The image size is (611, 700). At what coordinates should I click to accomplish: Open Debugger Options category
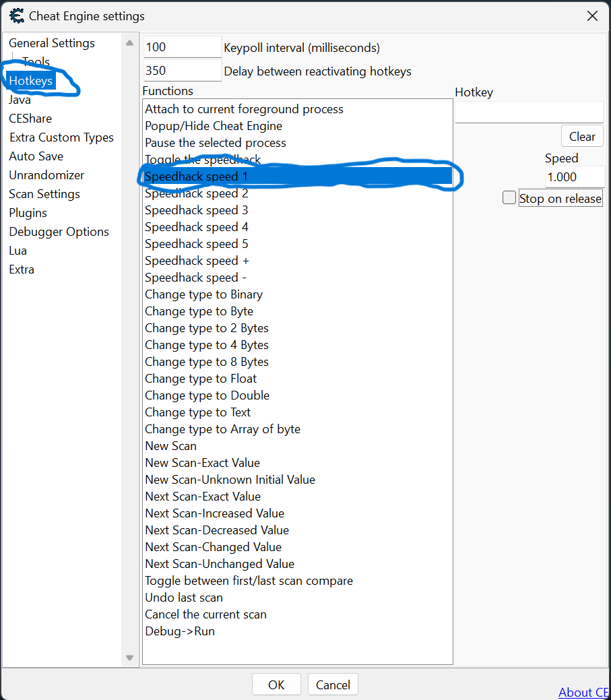point(59,232)
